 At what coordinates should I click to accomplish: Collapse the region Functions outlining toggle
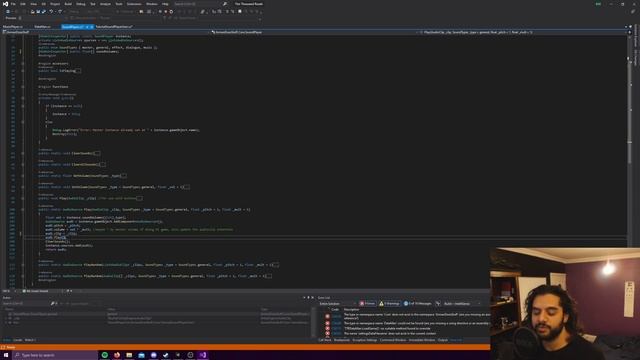pos(23,87)
